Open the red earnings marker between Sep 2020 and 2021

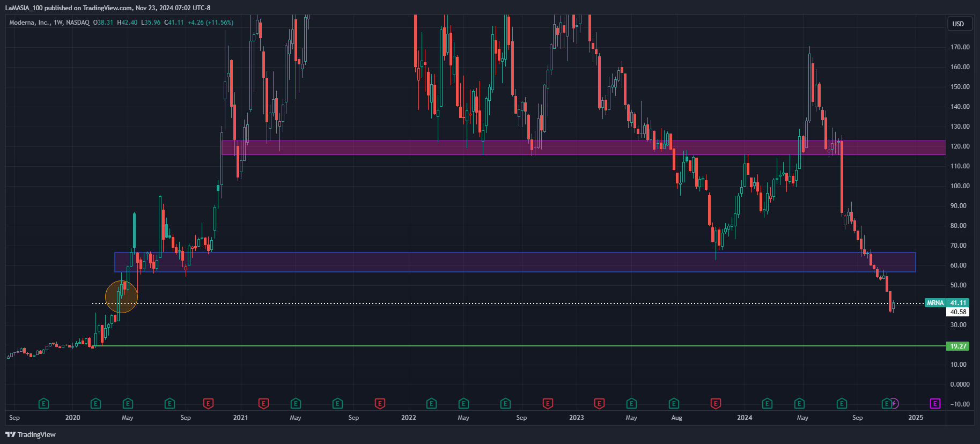click(x=208, y=403)
